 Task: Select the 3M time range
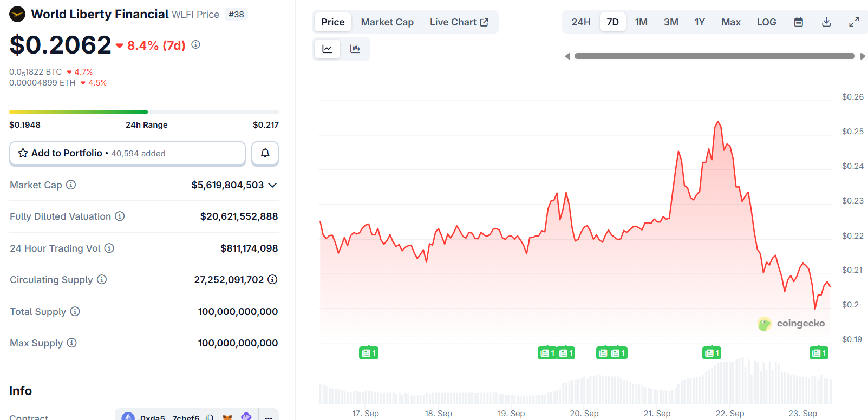tap(671, 22)
